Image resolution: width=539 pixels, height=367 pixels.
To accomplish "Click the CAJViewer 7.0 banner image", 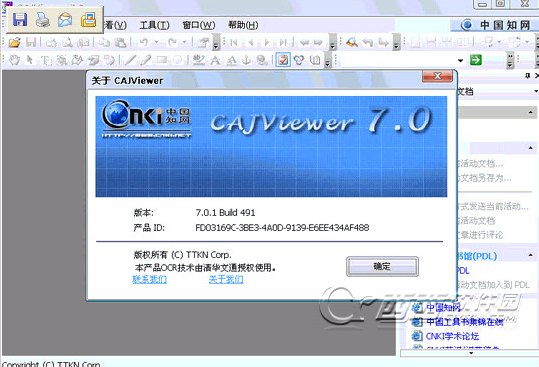I will pos(271,146).
